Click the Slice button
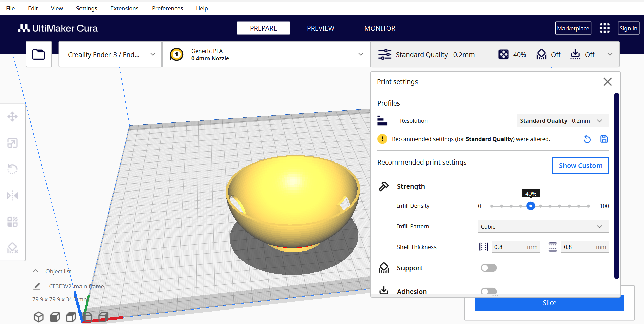This screenshot has width=644, height=324. 549,303
